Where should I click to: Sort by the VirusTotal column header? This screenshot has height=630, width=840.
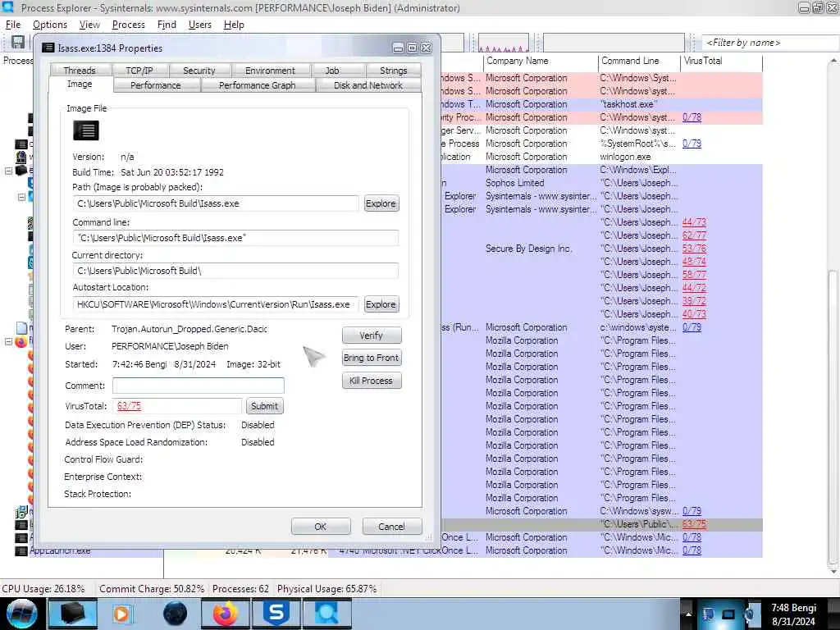pyautogui.click(x=722, y=61)
